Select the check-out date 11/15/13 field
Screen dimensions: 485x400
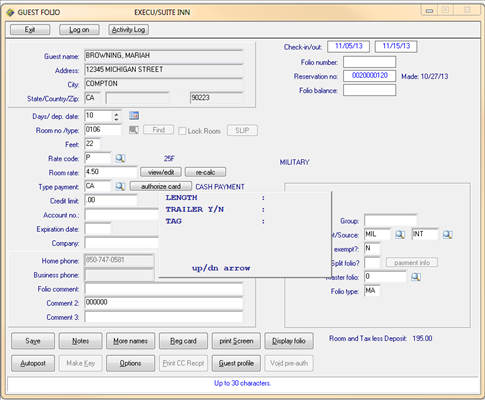click(x=396, y=46)
